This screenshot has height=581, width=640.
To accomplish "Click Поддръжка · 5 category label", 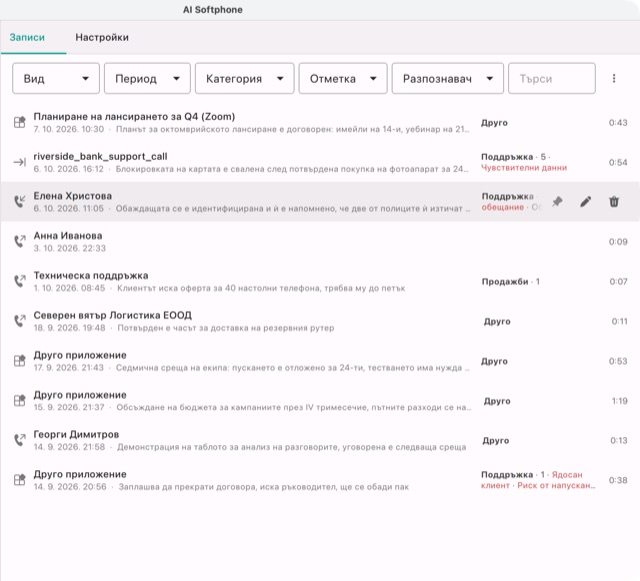I will 515,157.
